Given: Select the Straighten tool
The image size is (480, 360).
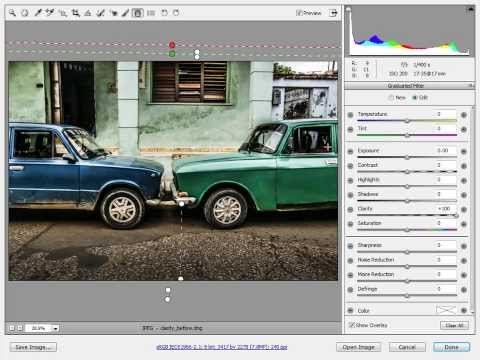Looking at the screenshot, I should point(88,13).
